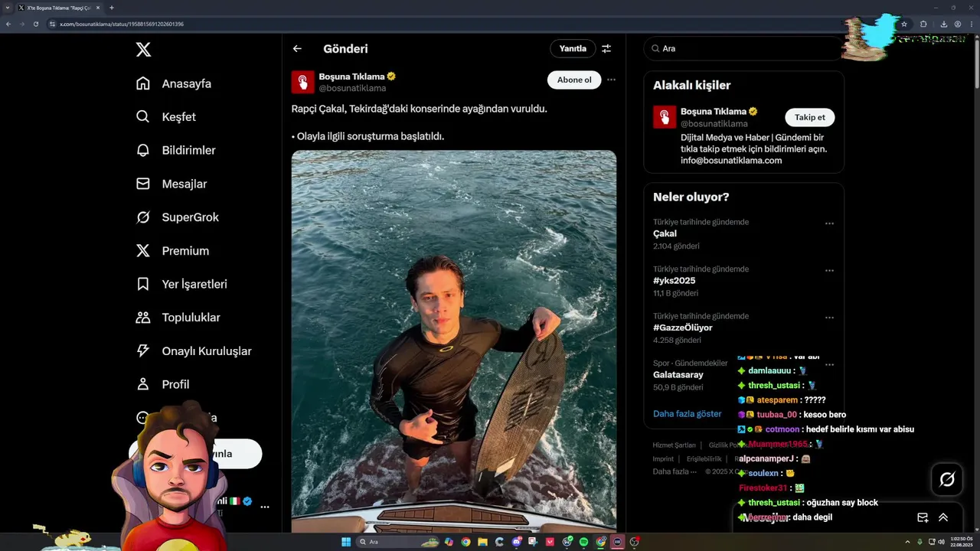This screenshot has height=551, width=980.
Task: Click Daha fazla göster link
Action: [688, 413]
